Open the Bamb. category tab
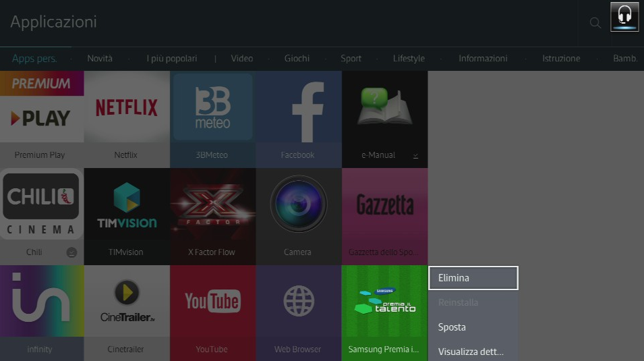 point(626,59)
